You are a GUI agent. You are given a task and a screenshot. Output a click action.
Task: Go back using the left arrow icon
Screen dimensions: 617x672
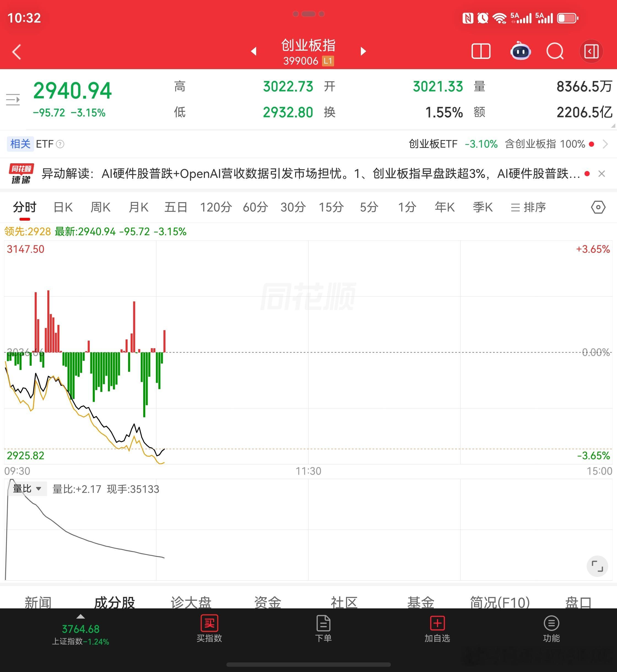point(17,52)
